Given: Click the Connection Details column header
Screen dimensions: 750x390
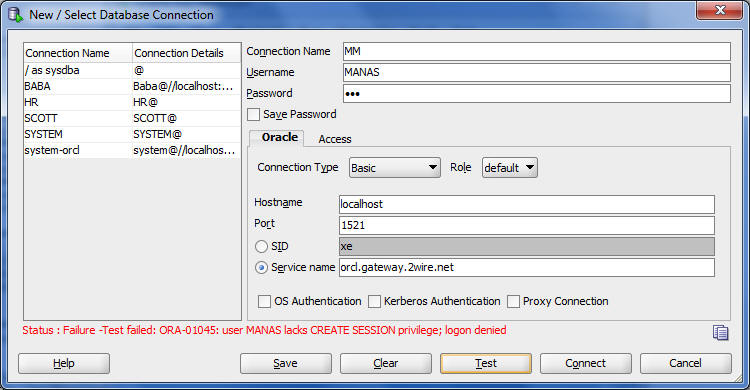Looking at the screenshot, I should pyautogui.click(x=187, y=53).
